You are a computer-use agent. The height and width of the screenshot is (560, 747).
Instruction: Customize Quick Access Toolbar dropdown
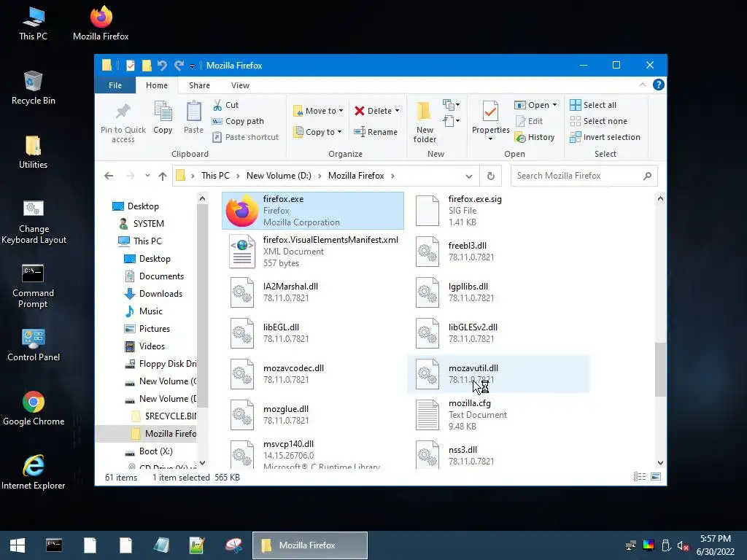[192, 66]
